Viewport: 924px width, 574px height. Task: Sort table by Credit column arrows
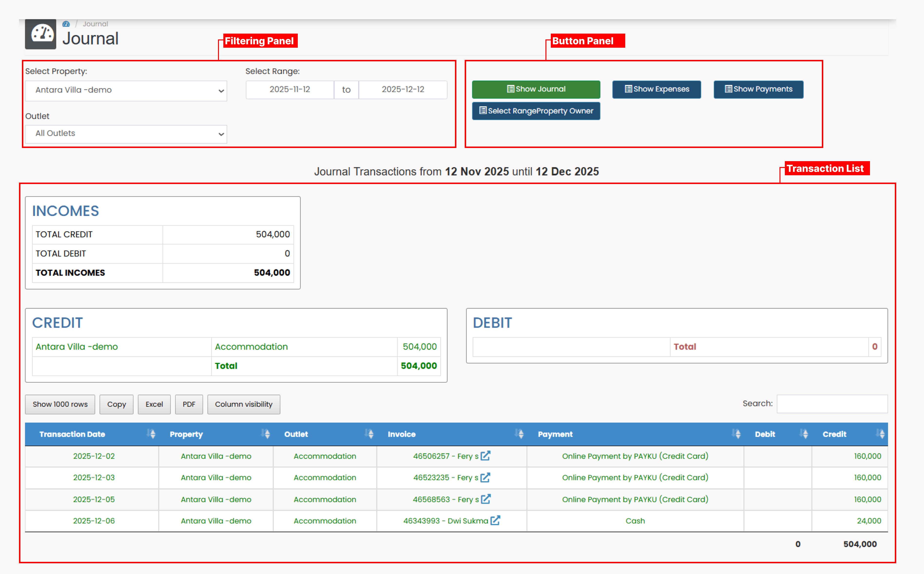[880, 434]
